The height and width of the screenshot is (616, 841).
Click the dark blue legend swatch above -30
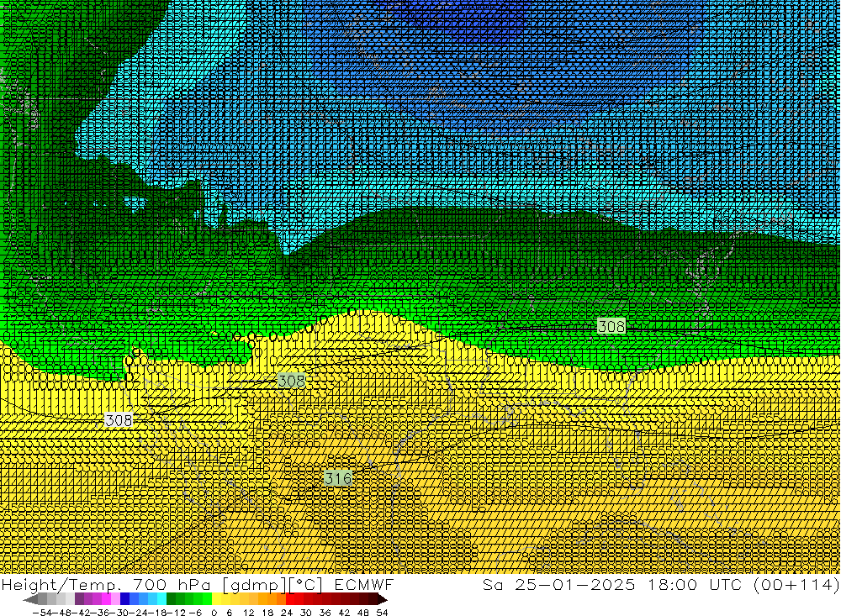[x=124, y=599]
